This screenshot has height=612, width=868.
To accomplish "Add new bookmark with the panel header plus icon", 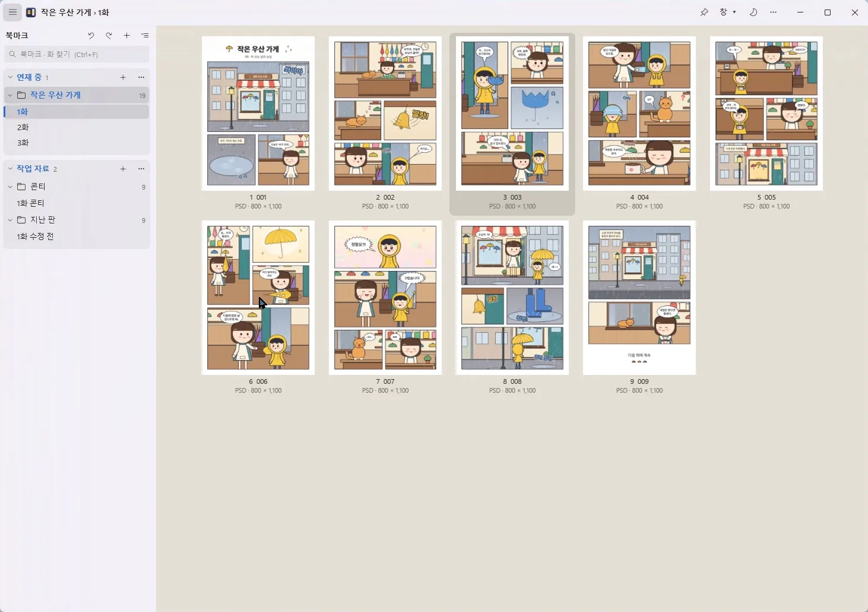I will (126, 36).
